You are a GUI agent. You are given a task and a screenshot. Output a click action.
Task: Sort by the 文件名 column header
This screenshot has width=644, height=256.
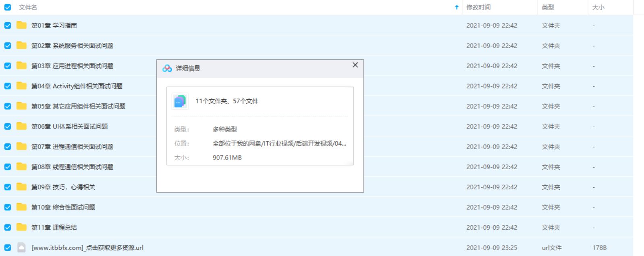28,7
